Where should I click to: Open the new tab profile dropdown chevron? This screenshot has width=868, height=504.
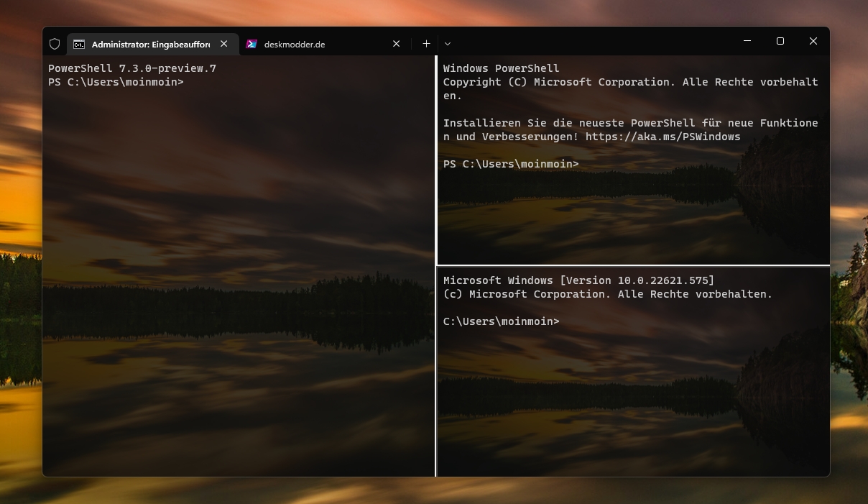pyautogui.click(x=448, y=44)
